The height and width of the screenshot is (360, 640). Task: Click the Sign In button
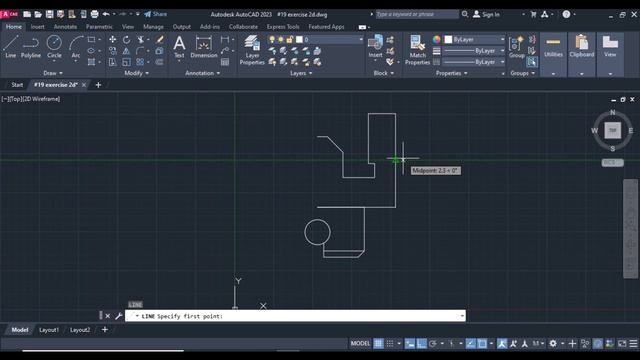point(486,14)
